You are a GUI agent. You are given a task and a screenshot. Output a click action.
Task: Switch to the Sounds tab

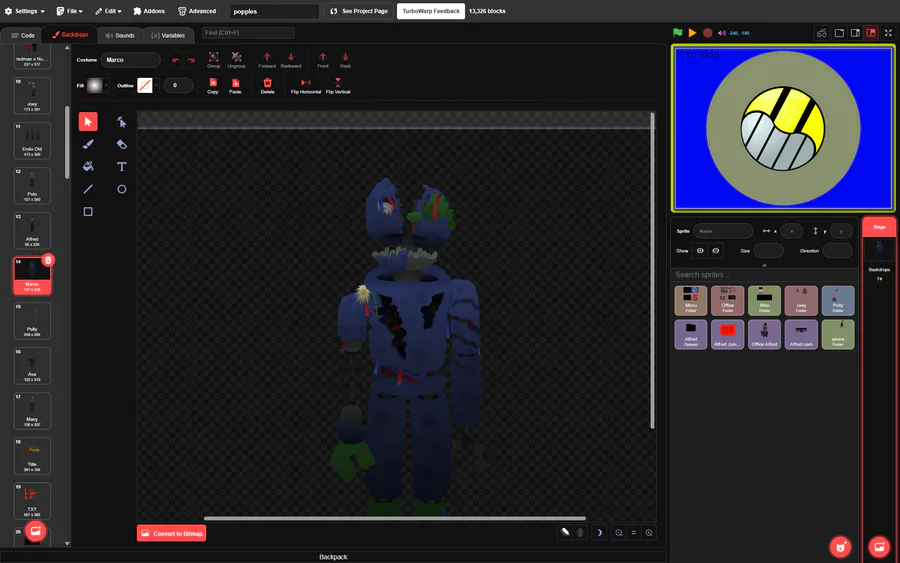[x=120, y=35]
